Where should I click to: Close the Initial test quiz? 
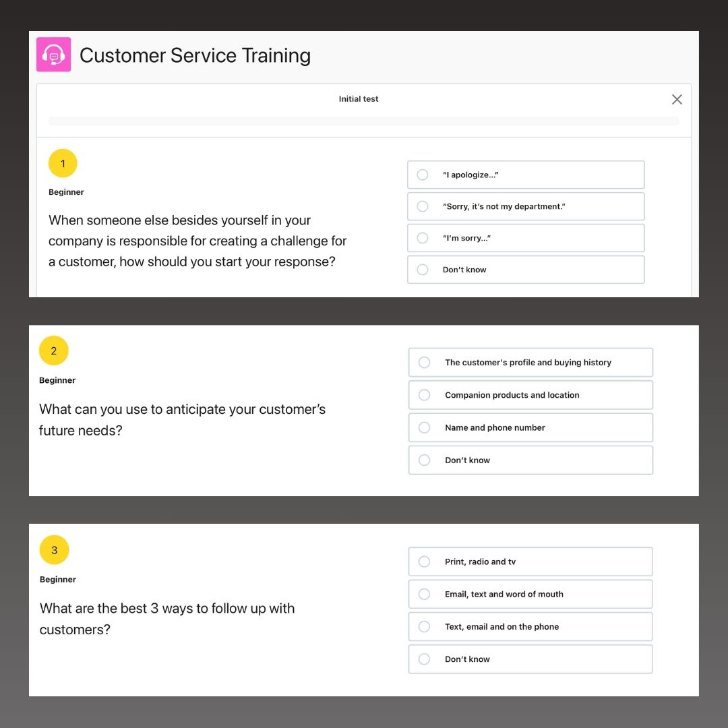coord(677,99)
